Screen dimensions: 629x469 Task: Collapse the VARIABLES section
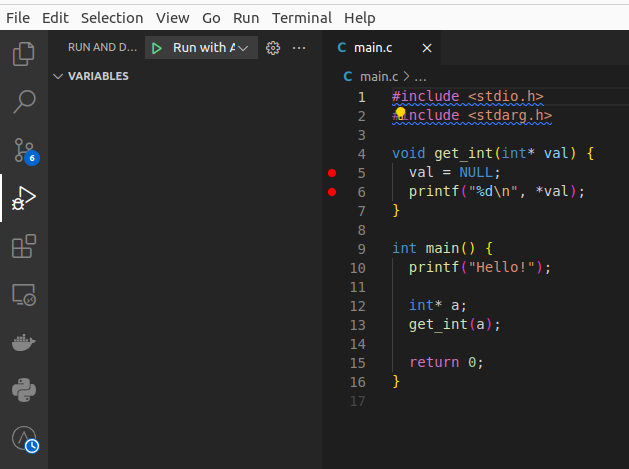58,76
